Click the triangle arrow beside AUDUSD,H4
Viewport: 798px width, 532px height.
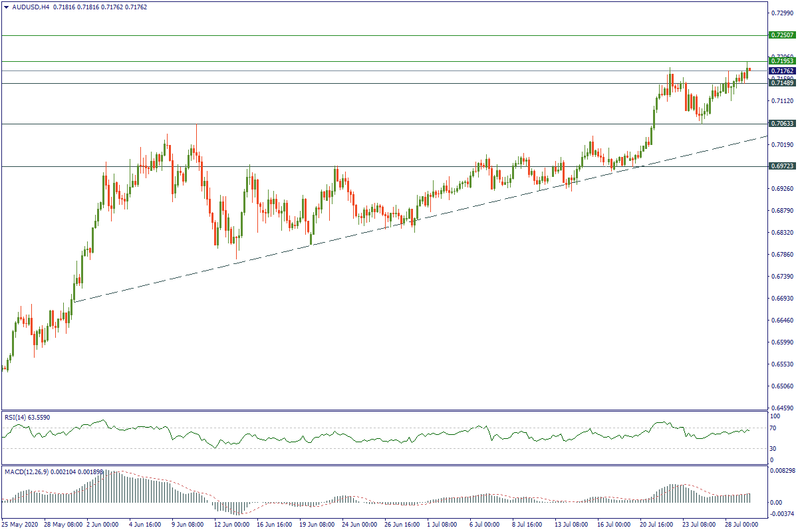(6, 7)
